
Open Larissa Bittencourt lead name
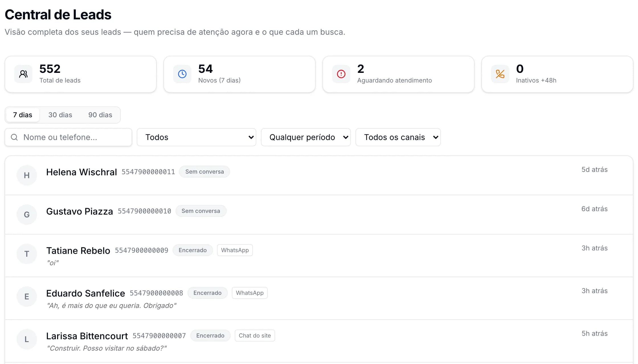[x=87, y=336]
